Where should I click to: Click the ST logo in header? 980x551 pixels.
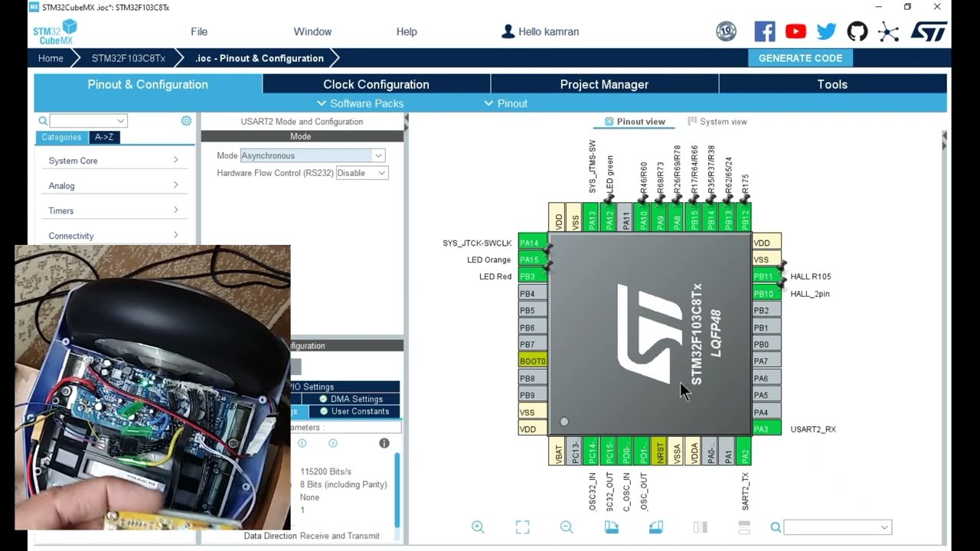click(x=929, y=31)
